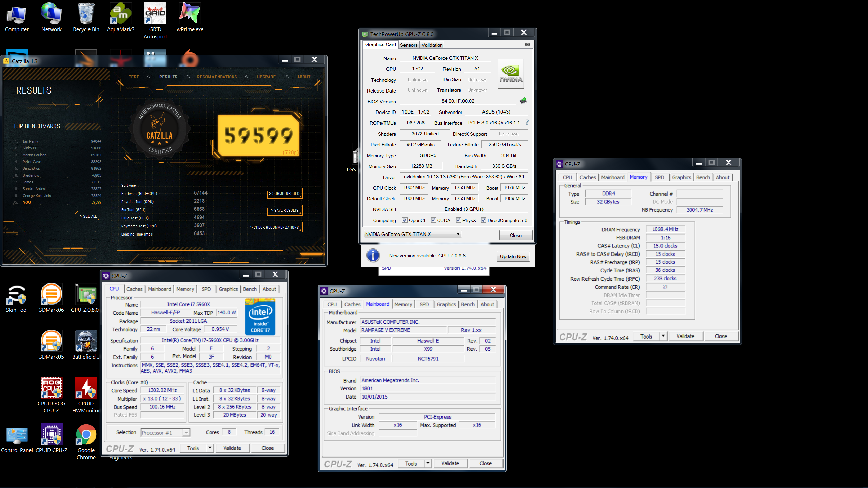Click Validate in CPU-Z CPU window
This screenshot has width=868, height=488.
[232, 448]
